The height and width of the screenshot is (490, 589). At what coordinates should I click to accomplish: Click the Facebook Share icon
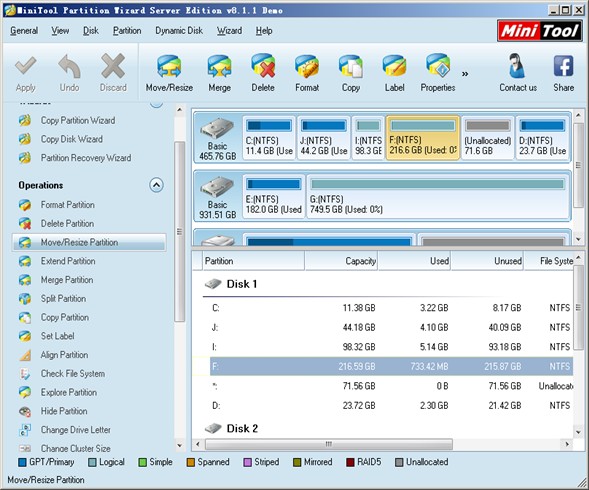[x=563, y=66]
